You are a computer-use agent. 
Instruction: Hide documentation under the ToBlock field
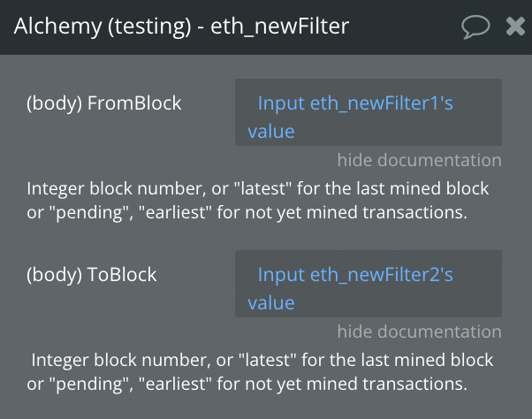[x=420, y=331]
